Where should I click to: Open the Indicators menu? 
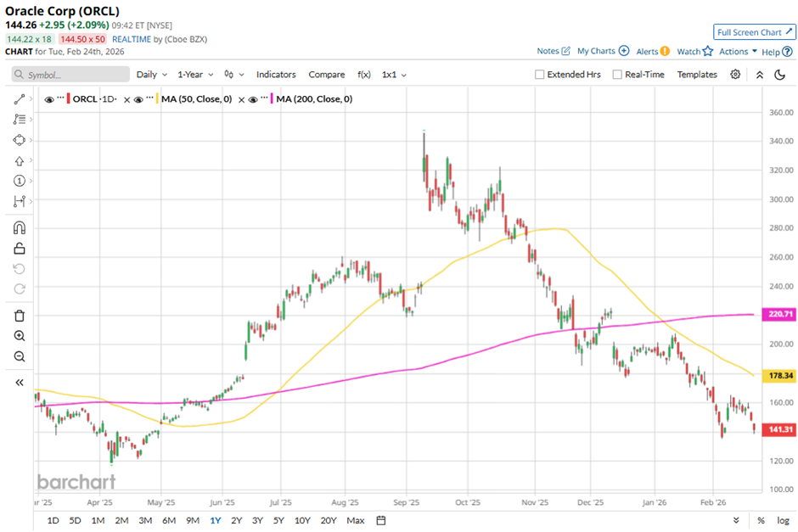pos(277,75)
